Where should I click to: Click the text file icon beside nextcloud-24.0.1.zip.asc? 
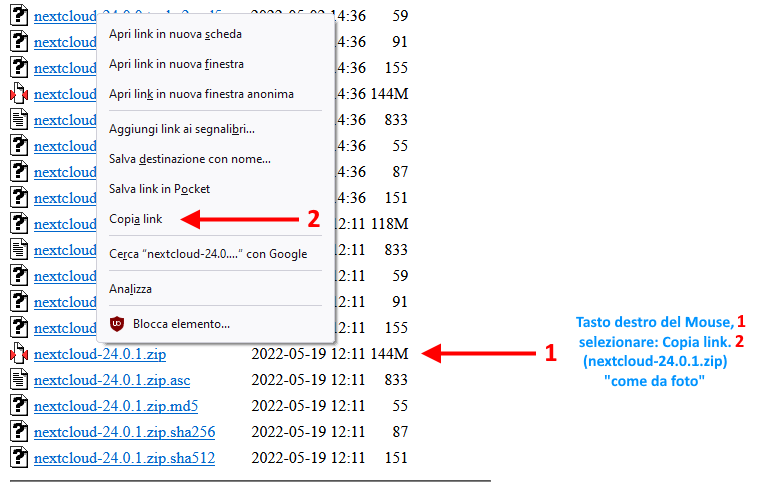pos(17,380)
